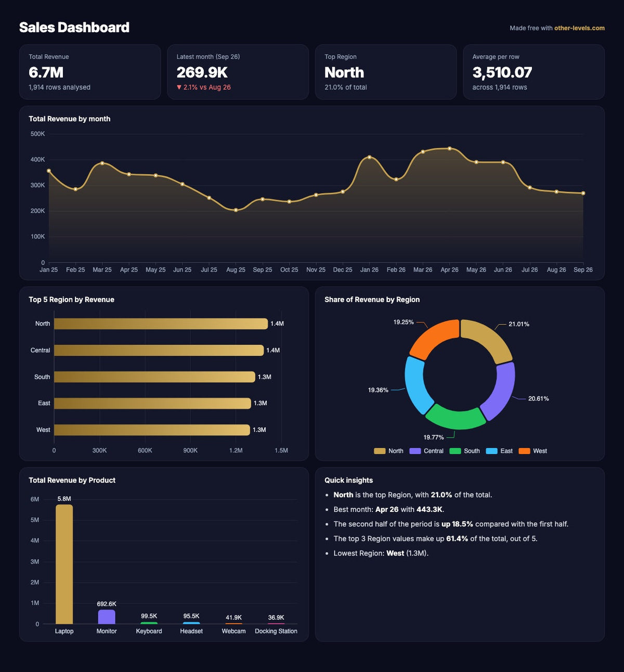Image resolution: width=624 pixels, height=672 pixels.
Task: Select the Mar 25 data point on line chart
Action: [102, 163]
